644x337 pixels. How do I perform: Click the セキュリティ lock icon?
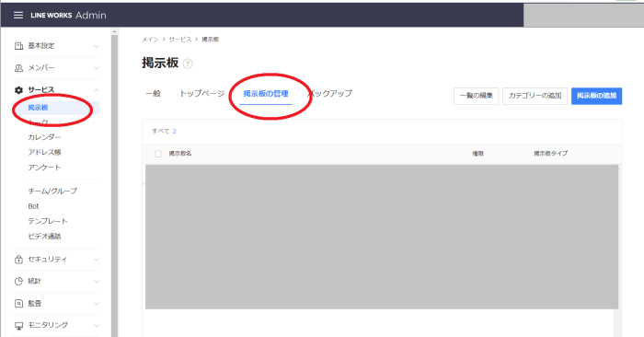pos(18,260)
